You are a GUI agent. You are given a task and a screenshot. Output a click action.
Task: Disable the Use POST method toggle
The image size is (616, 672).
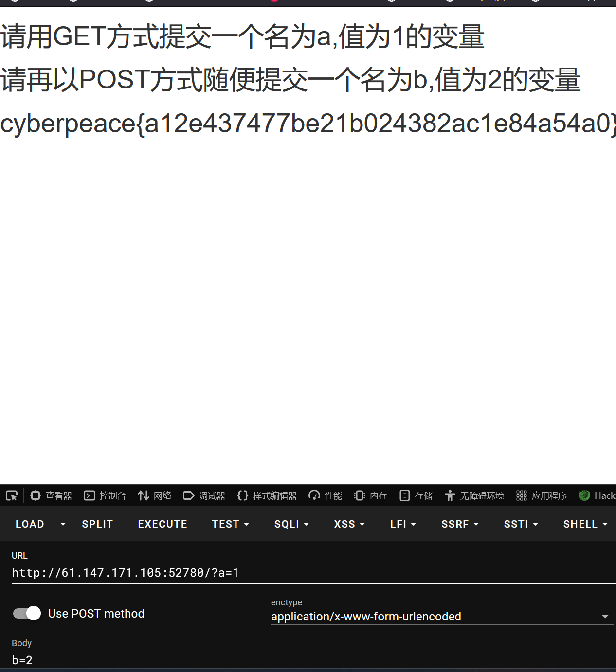[x=26, y=613]
